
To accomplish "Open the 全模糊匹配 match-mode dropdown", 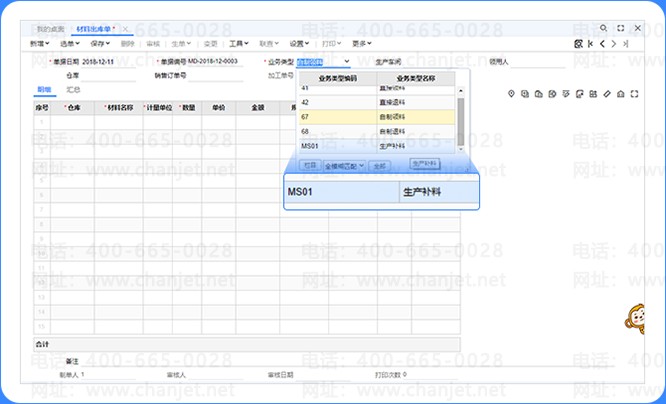I will point(344,166).
